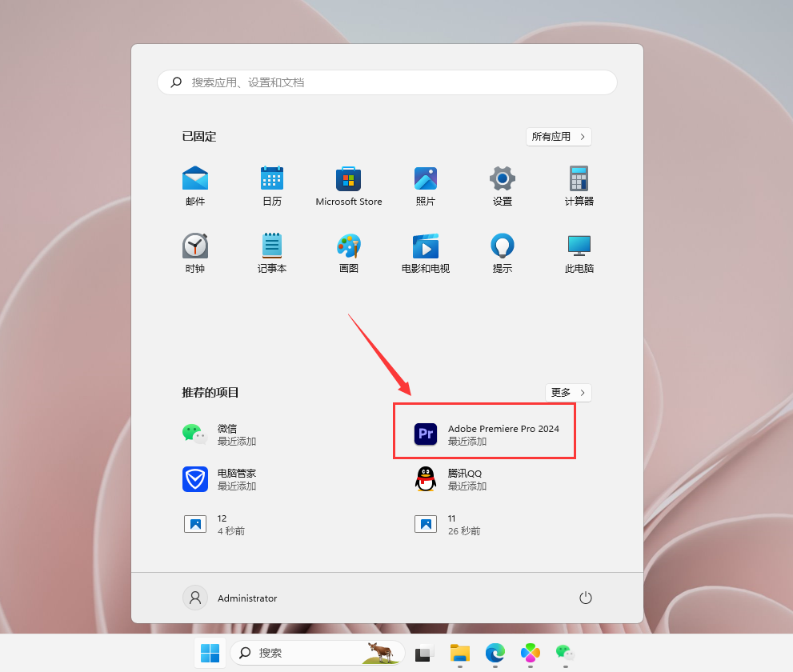
Task: Open the Photos (照片) app
Action: [426, 186]
